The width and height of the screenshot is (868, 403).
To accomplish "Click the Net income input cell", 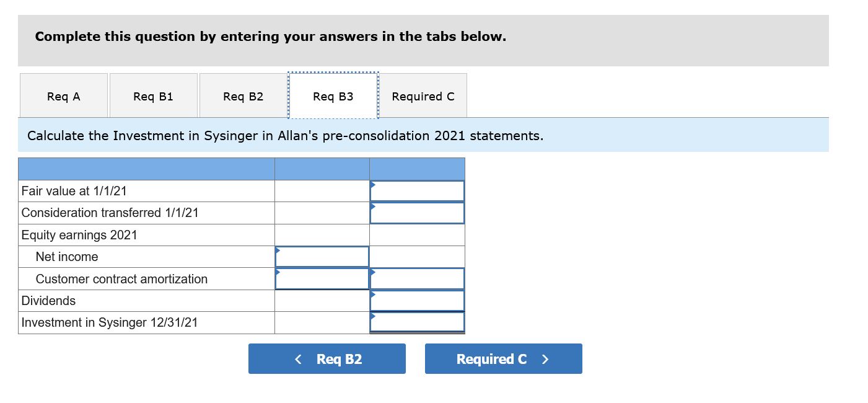I will (322, 257).
